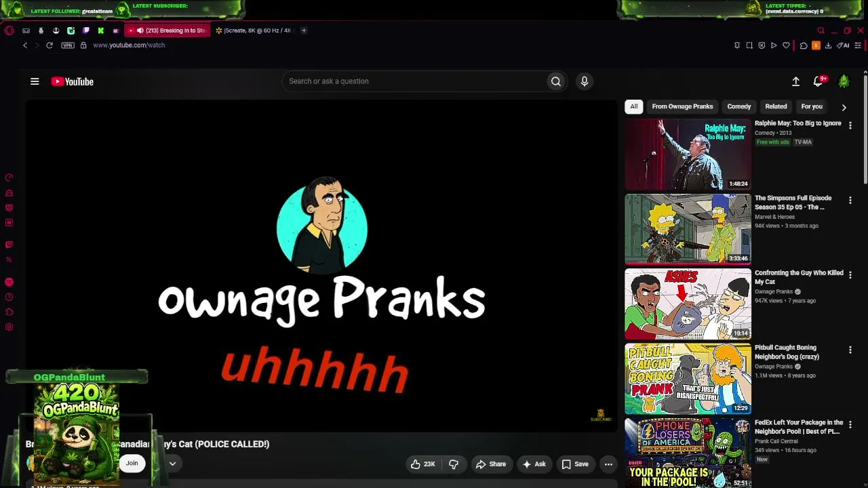This screenshot has height=488, width=868.
Task: Open options for FedEx Left Your Package video
Action: pyautogui.click(x=850, y=424)
